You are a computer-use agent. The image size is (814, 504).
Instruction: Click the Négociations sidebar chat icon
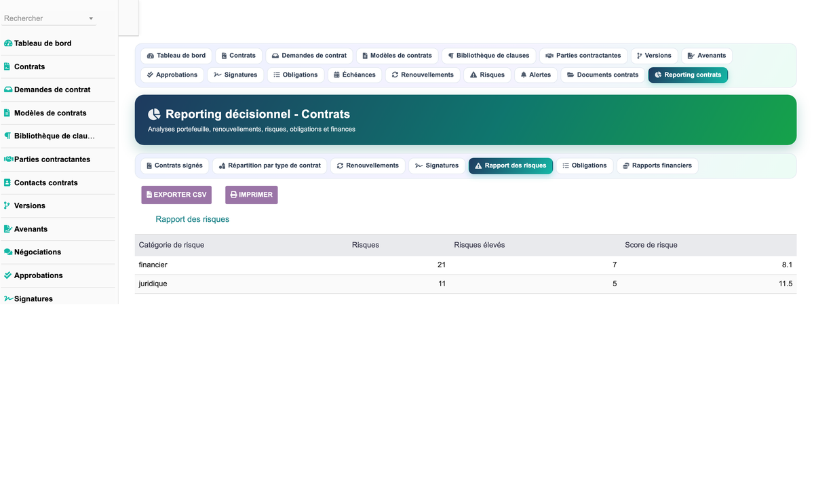8,252
